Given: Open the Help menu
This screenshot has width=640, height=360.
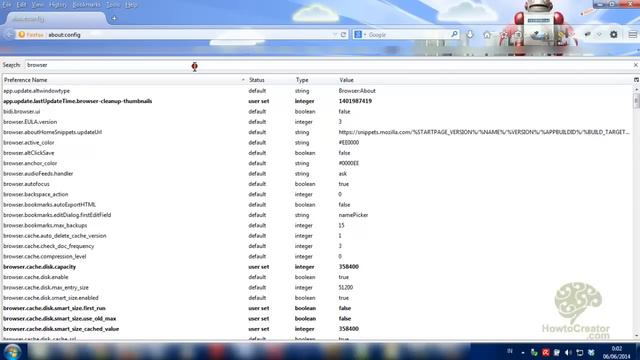Looking at the screenshot, I should pyautogui.click(x=131, y=5).
